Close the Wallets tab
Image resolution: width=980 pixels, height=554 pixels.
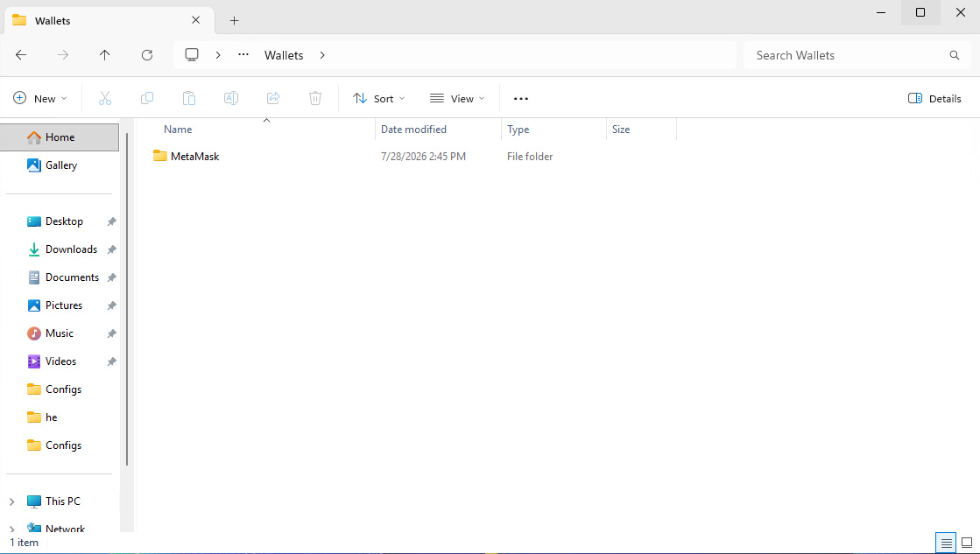tap(195, 20)
